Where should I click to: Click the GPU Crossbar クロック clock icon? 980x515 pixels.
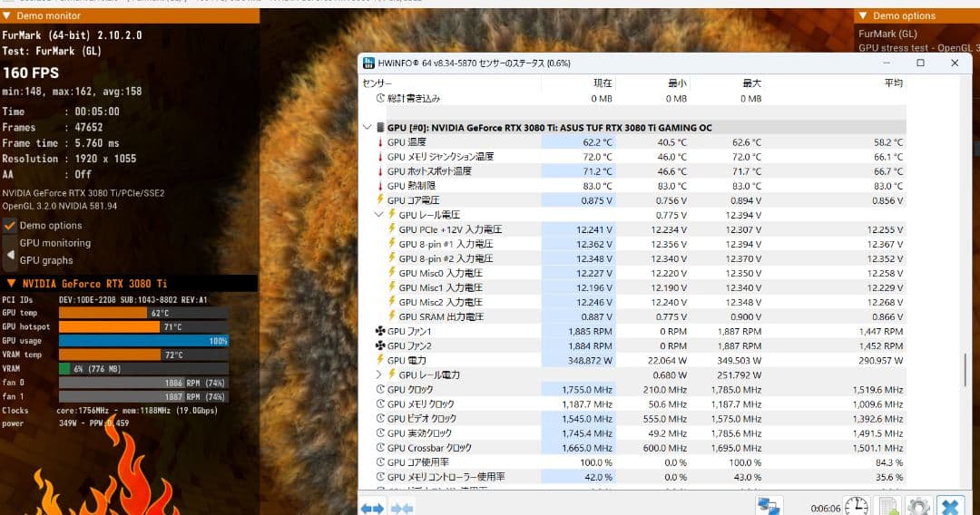(380, 448)
